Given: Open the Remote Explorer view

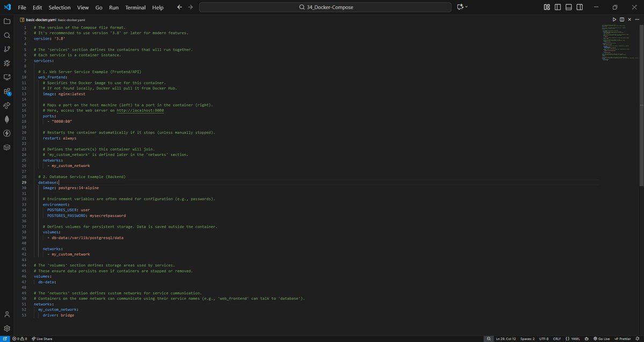Looking at the screenshot, I should click(x=7, y=77).
